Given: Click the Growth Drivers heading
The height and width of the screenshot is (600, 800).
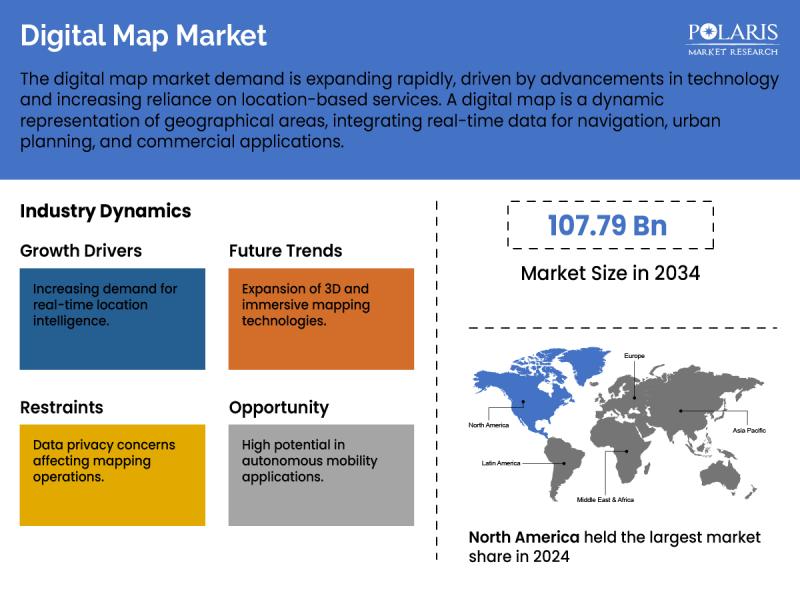Looking at the screenshot, I should point(81,251).
